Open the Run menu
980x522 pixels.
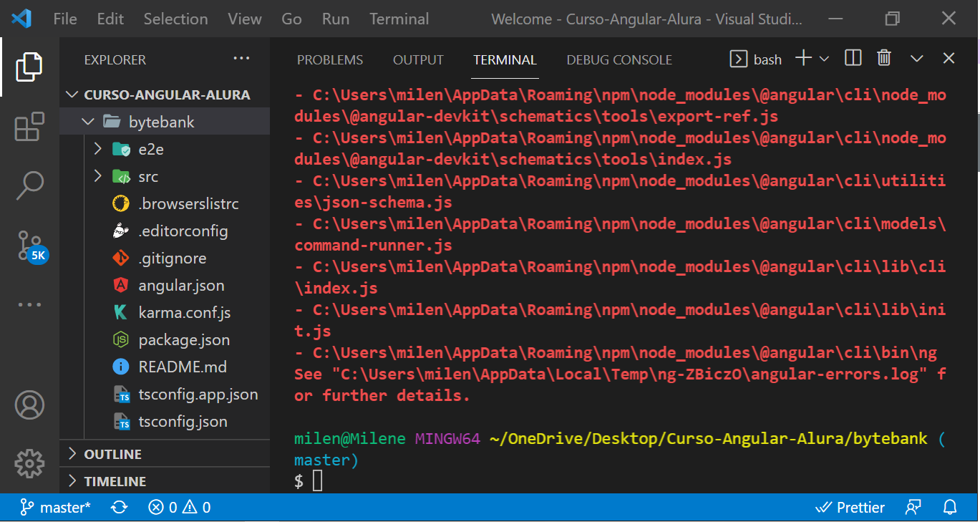336,19
